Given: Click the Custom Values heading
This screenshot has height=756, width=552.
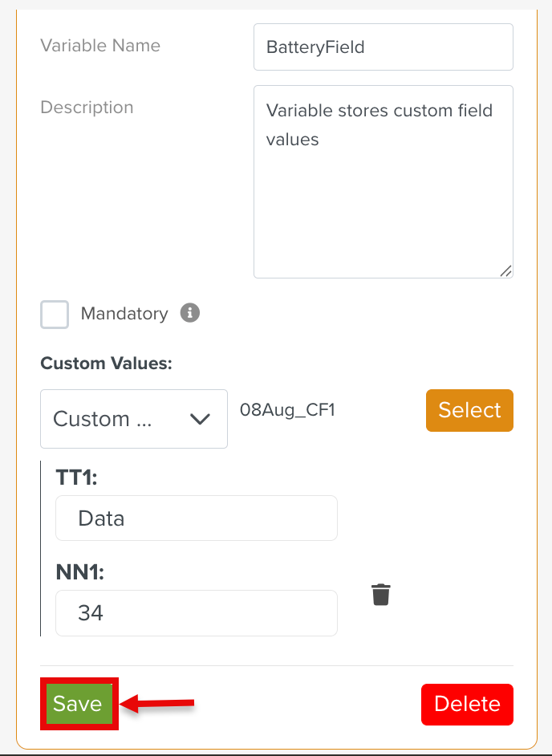Looking at the screenshot, I should click(106, 364).
